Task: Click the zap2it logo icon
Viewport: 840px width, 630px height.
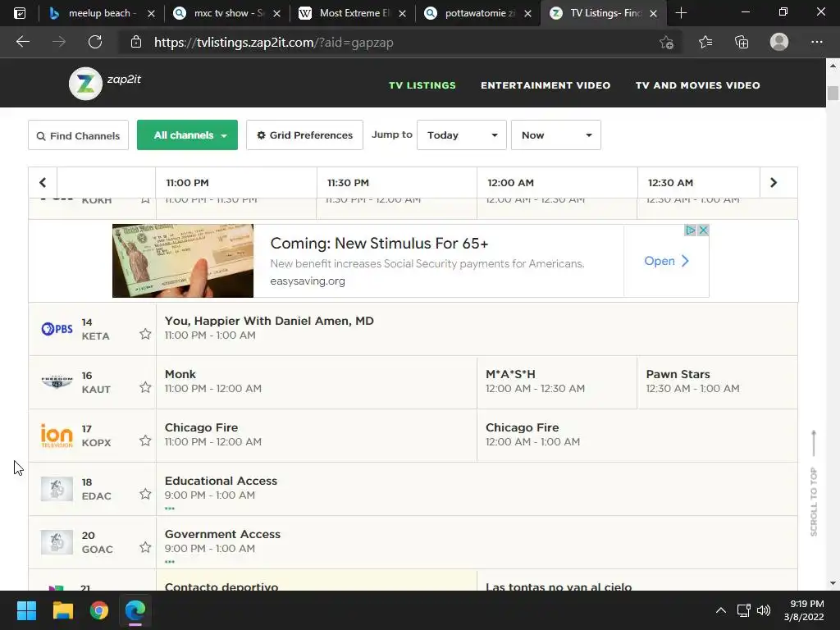Action: coord(85,84)
